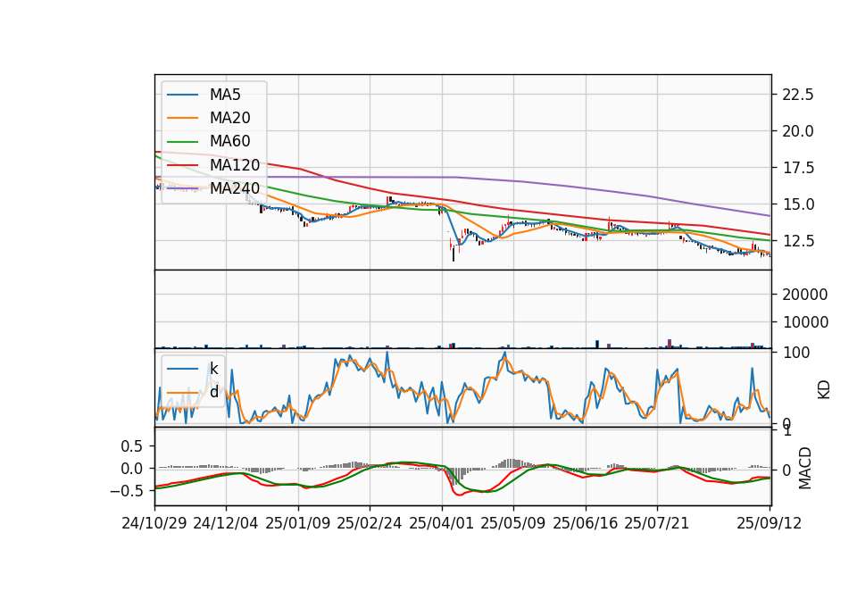
Task: Click the April price low candlestick
Action: 453,253
